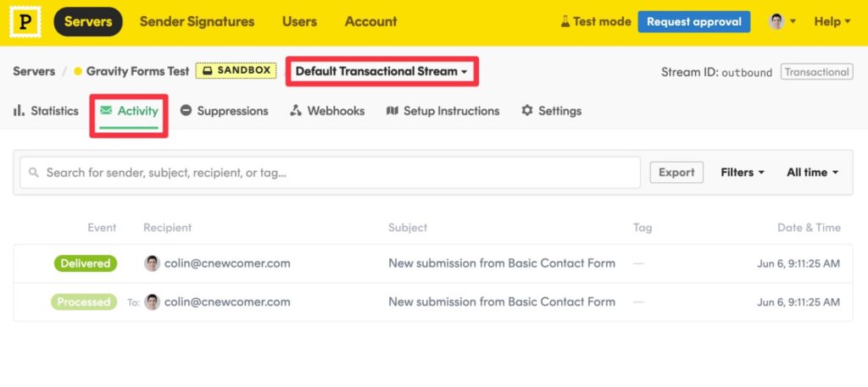Image resolution: width=868 pixels, height=387 pixels.
Task: Click the Settings gear icon
Action: [x=527, y=111]
